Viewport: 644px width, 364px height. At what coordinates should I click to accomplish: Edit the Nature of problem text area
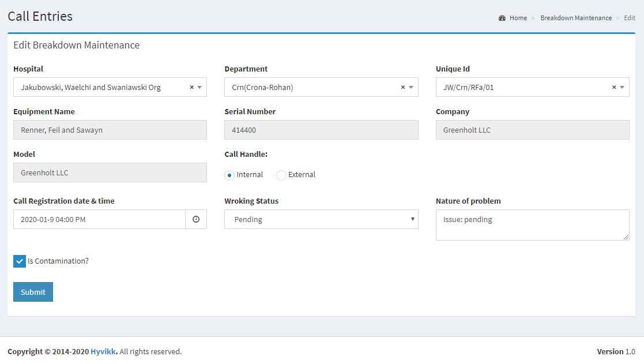532,224
